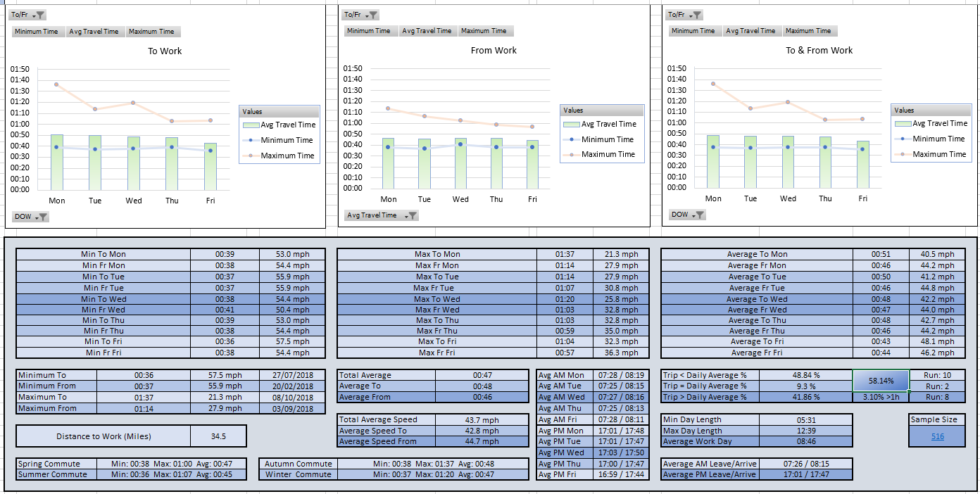Select the "From Work" chart title
The image size is (980, 494).
coord(494,51)
